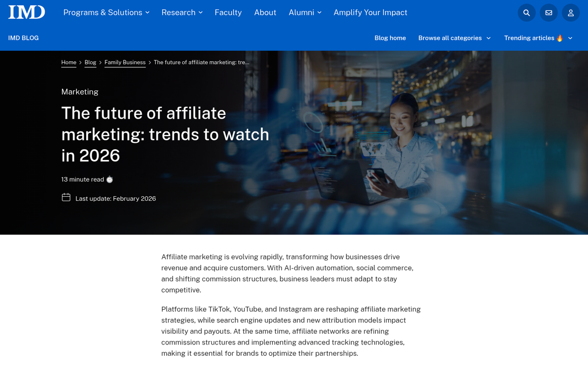Image resolution: width=588 pixels, height=368 pixels.
Task: Go to Blog home
Action: pyautogui.click(x=390, y=38)
